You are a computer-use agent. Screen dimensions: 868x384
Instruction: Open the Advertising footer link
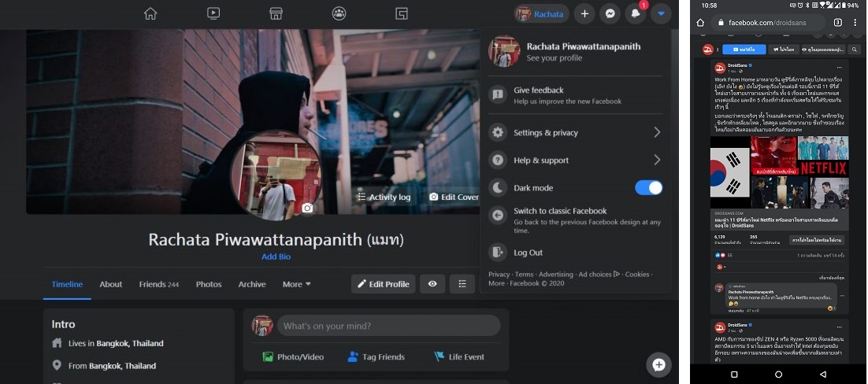pos(556,274)
